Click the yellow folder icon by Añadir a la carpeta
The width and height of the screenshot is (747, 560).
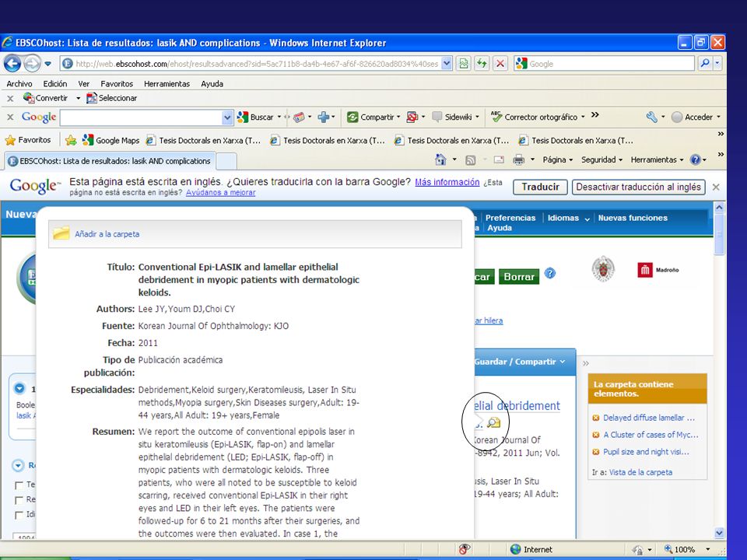(x=61, y=233)
